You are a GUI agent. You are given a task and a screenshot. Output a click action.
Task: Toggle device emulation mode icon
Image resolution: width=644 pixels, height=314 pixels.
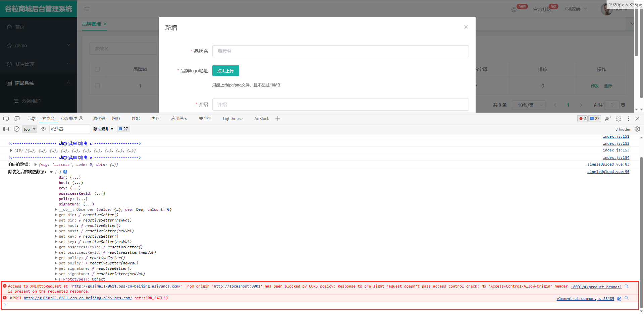point(17,119)
